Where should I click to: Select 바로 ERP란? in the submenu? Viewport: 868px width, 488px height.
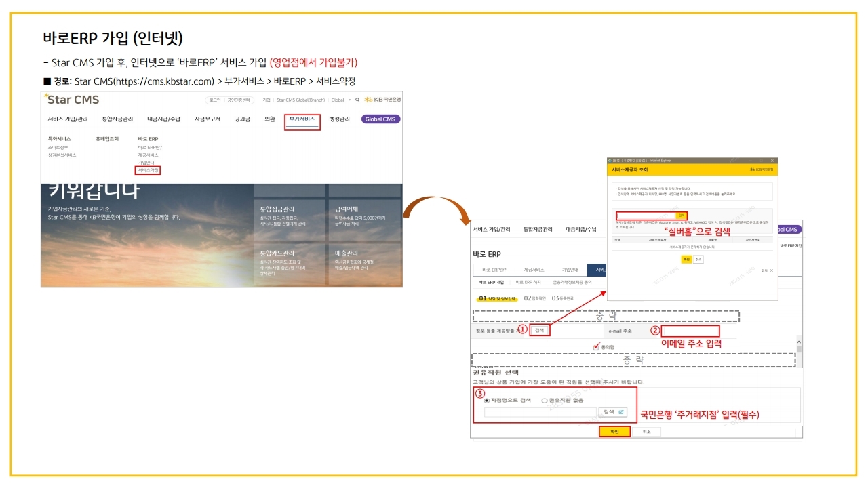(x=150, y=147)
